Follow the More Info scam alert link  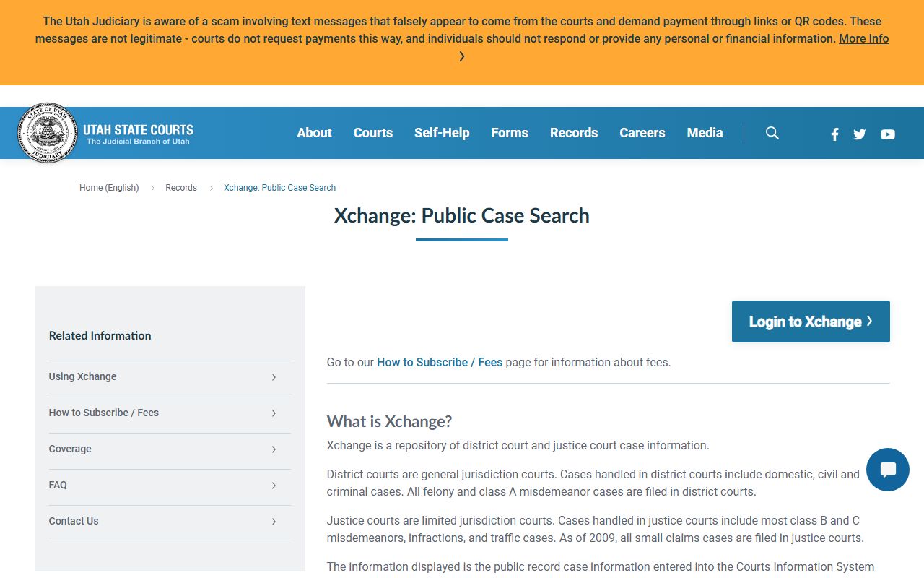pyautogui.click(x=864, y=39)
